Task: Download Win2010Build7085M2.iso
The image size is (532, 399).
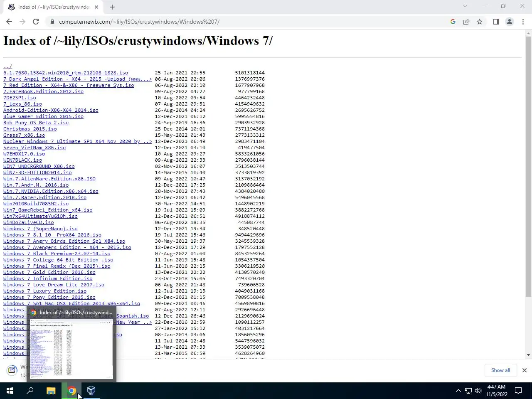Action: pyautogui.click(x=36, y=204)
